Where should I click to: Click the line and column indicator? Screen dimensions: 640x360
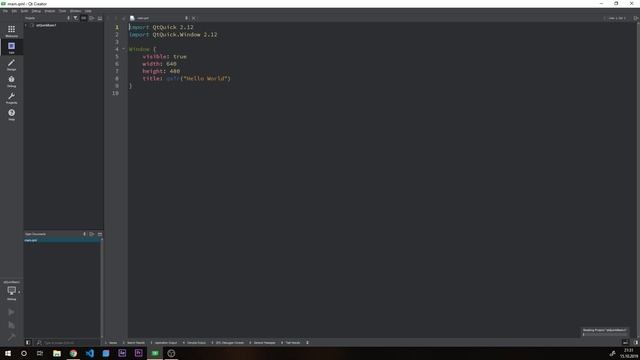616,18
